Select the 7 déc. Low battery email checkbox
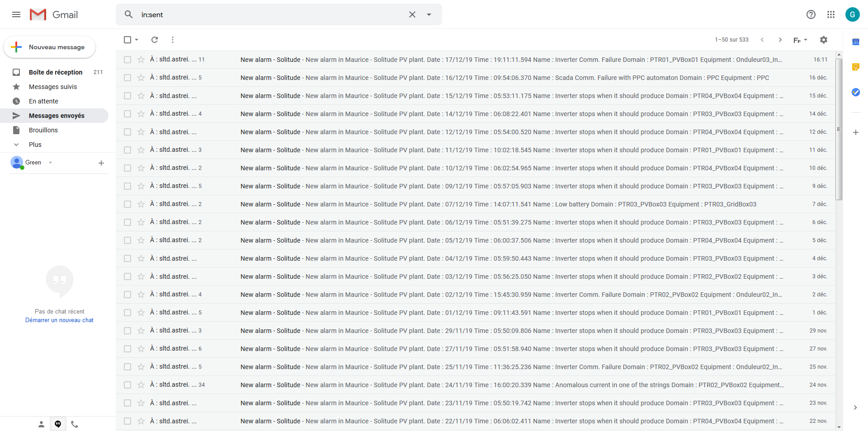 tap(127, 204)
